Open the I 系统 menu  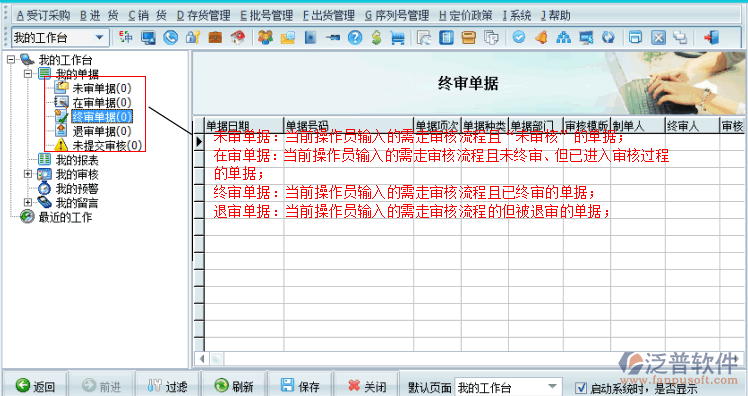[517, 16]
